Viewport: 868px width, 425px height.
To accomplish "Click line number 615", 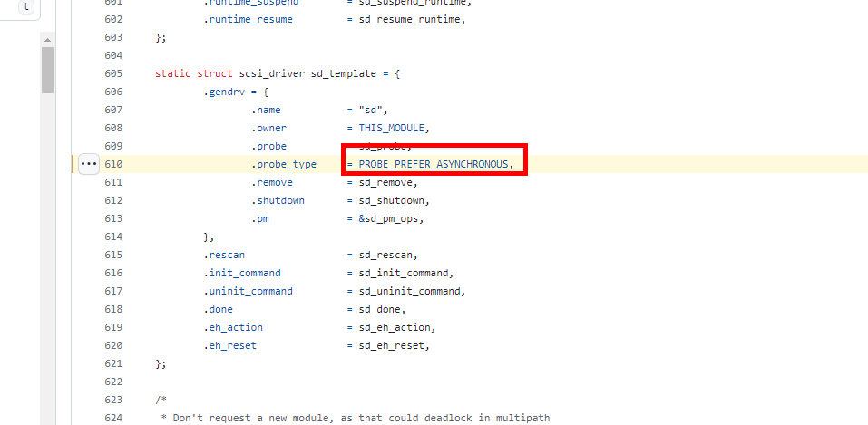I will 113,255.
